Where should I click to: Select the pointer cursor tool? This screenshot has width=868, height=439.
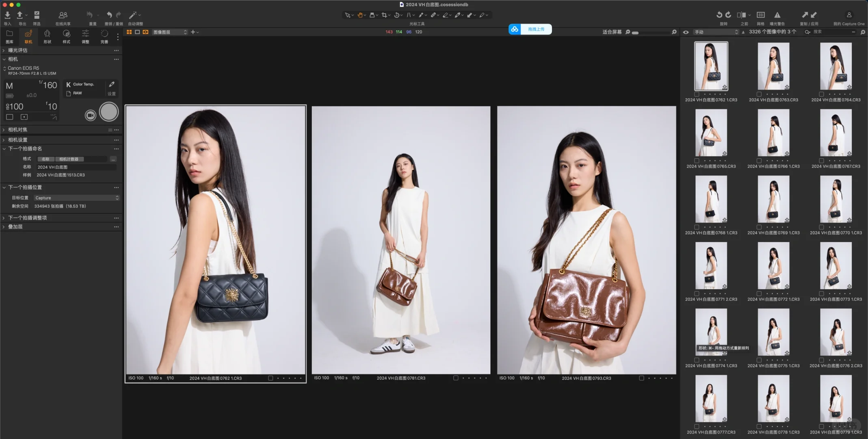pyautogui.click(x=348, y=15)
